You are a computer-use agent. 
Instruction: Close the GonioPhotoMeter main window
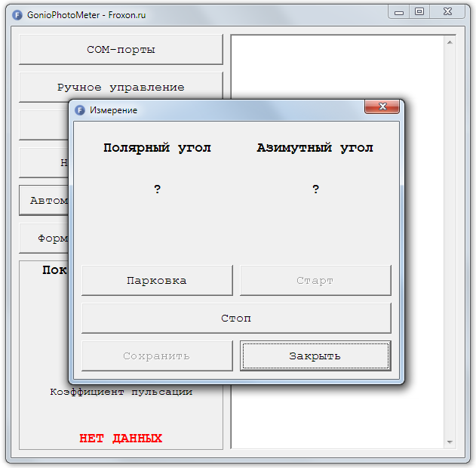pos(447,12)
